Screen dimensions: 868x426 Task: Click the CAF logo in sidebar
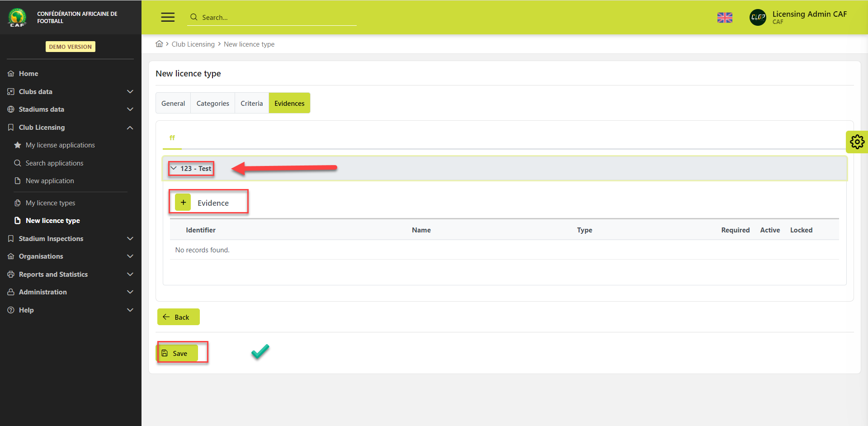click(x=17, y=18)
